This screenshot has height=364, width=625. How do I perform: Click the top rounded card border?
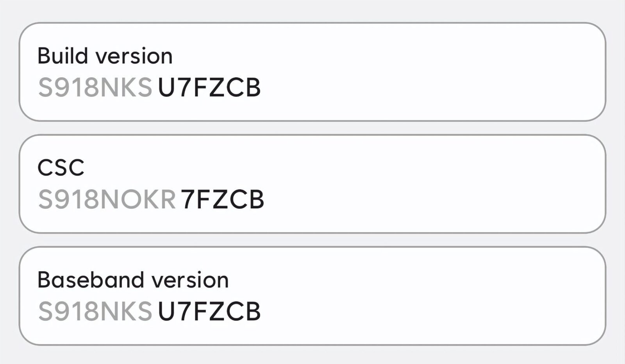click(x=312, y=24)
